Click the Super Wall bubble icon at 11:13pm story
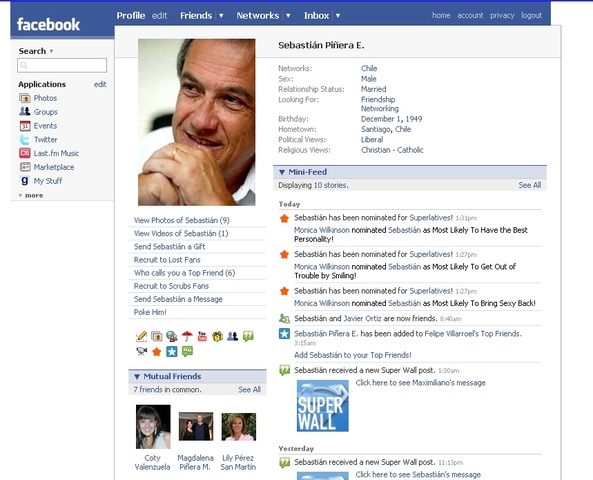 tap(284, 462)
